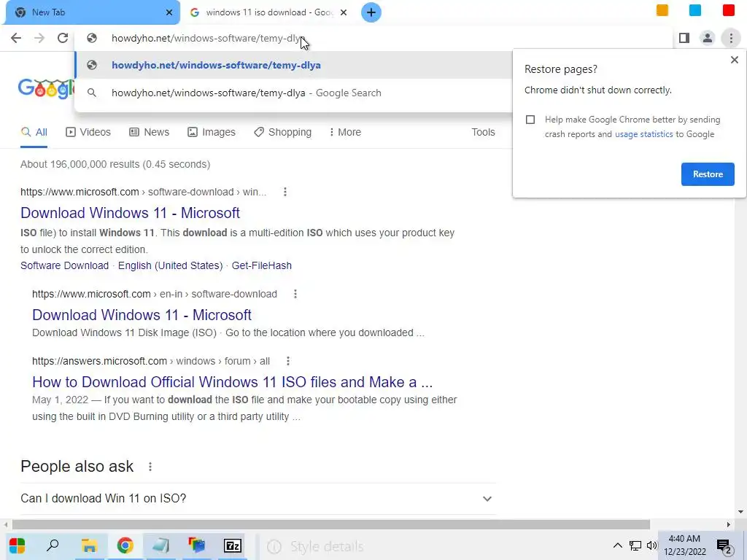Click the scroll right arrow

(x=729, y=525)
